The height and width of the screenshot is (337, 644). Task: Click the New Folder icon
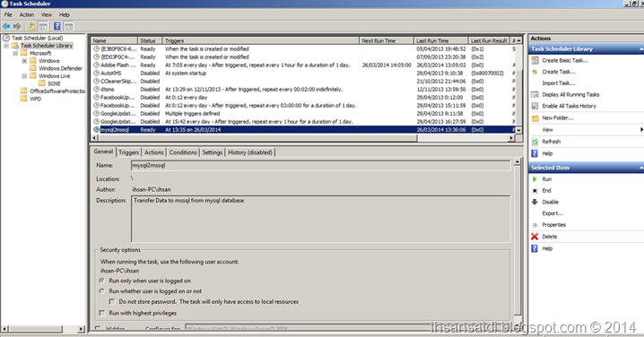tap(535, 117)
